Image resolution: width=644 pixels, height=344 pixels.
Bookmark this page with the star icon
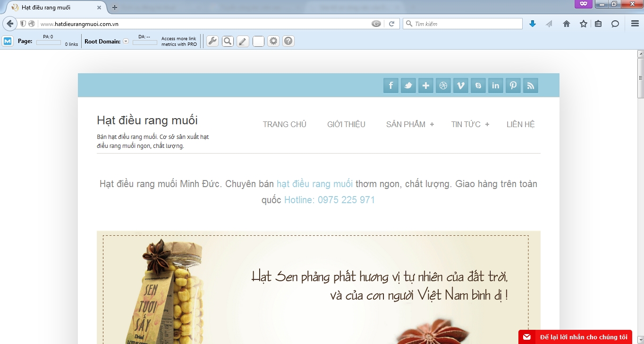584,24
